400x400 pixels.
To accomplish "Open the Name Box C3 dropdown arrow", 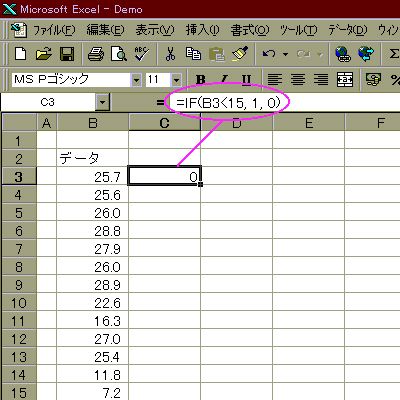I will 102,103.
